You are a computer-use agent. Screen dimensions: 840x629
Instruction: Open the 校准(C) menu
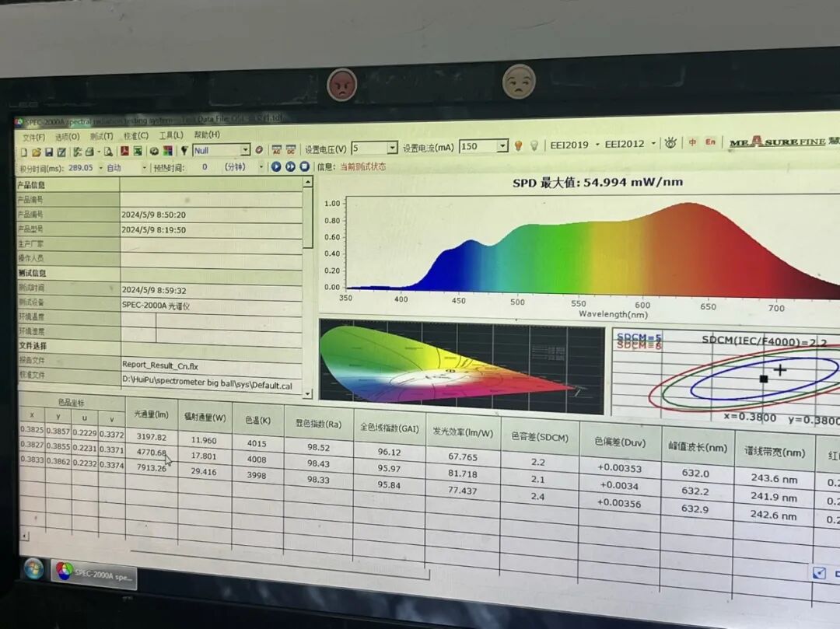tap(136, 136)
